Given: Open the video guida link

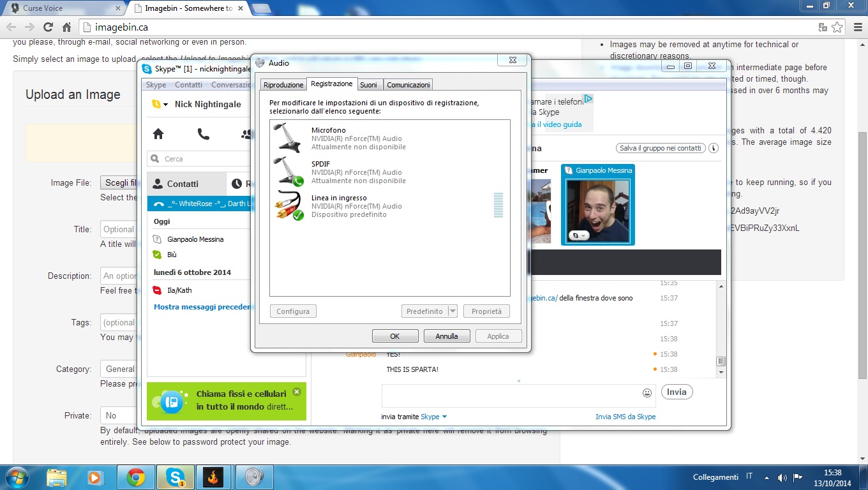Looking at the screenshot, I should click(x=556, y=124).
